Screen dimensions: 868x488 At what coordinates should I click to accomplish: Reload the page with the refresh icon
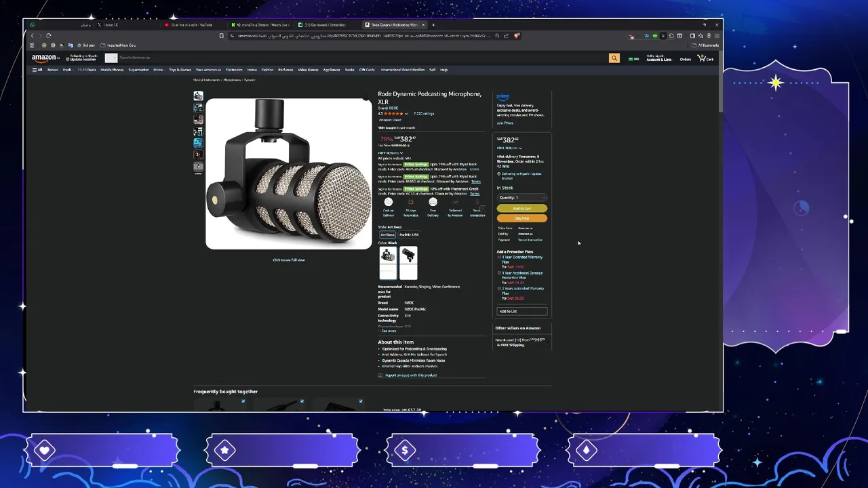[x=49, y=35]
